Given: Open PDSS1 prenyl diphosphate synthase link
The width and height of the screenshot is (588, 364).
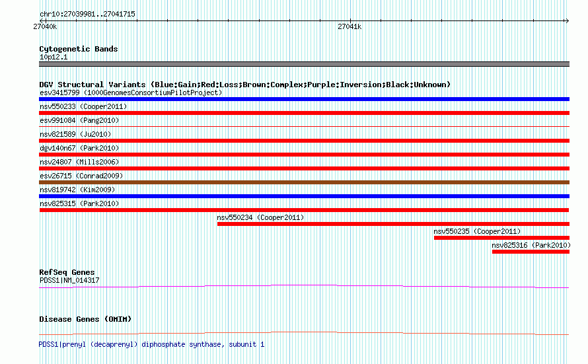Looking at the screenshot, I should click(x=151, y=344).
